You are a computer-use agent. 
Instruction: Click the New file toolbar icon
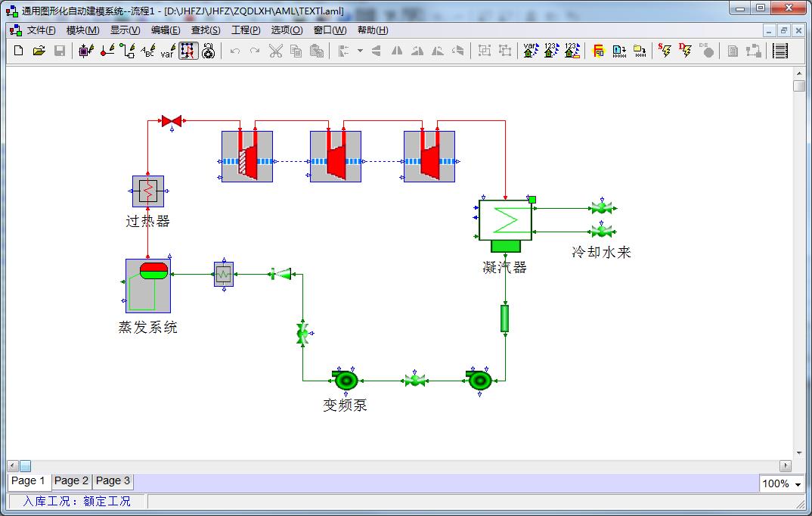point(19,51)
